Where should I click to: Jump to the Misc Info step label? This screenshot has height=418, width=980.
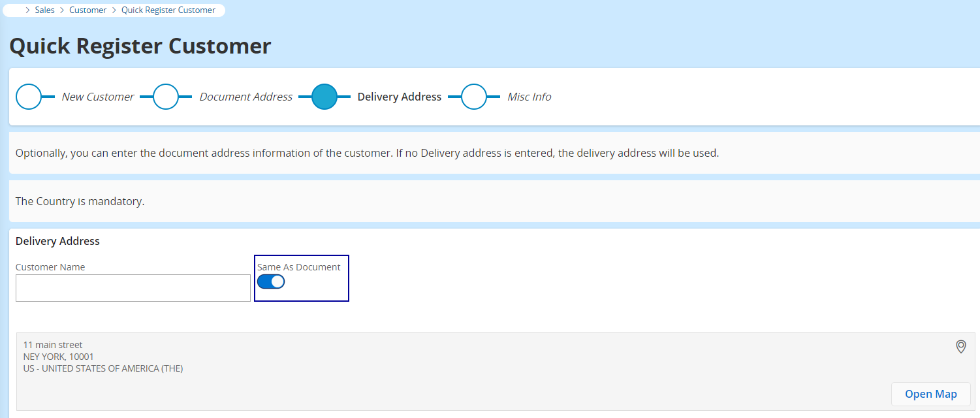(x=529, y=97)
